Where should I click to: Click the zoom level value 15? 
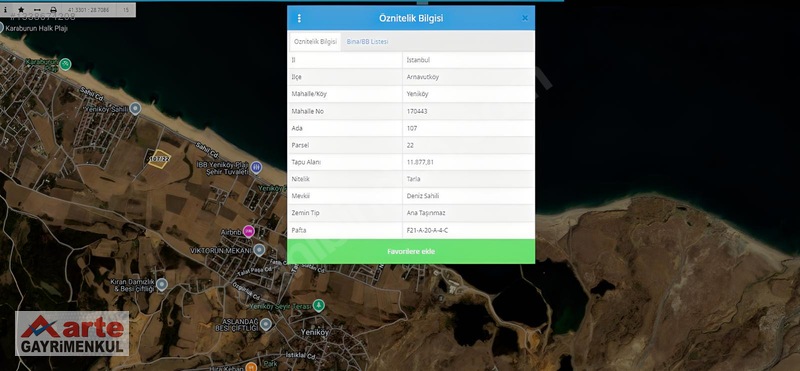tap(126, 10)
